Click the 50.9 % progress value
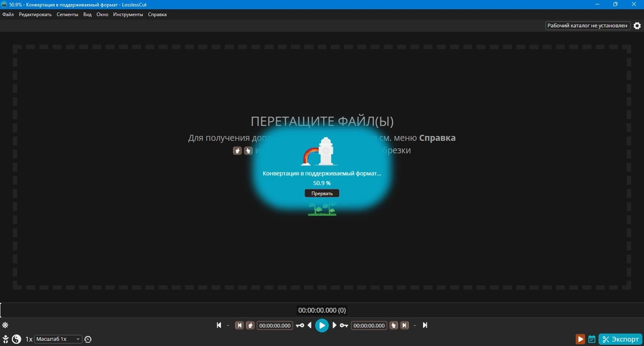 pos(322,183)
